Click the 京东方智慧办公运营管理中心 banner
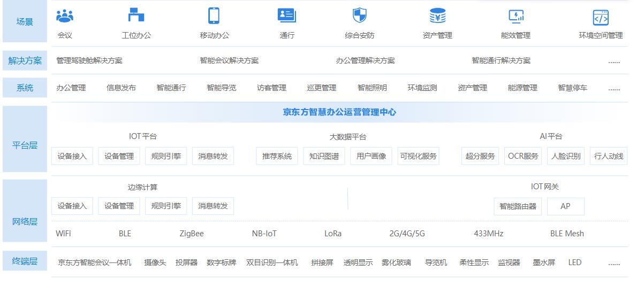The width and height of the screenshot is (644, 286). click(339, 112)
